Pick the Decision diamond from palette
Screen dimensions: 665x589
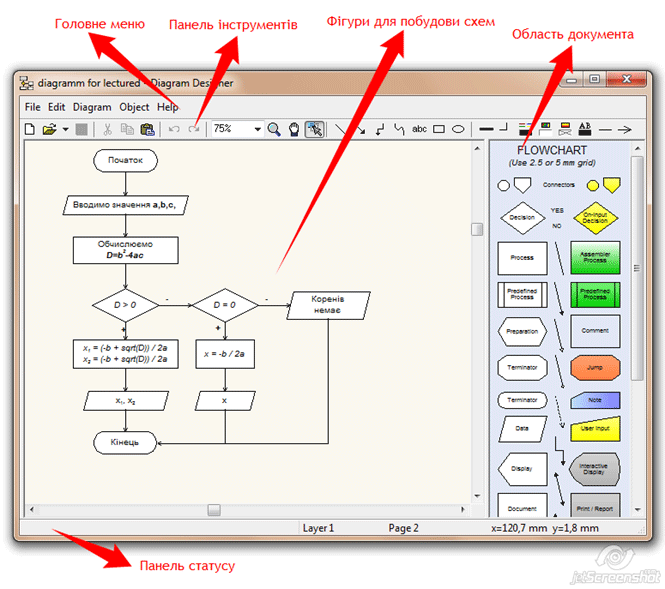[522, 218]
